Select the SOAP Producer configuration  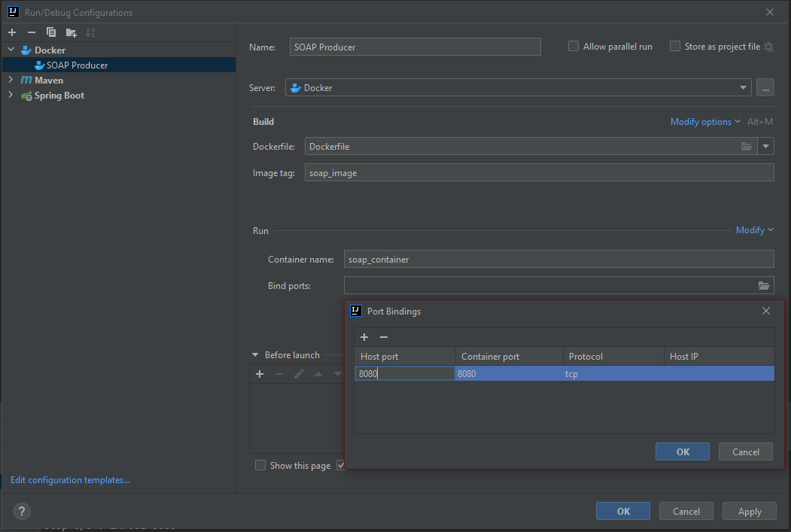coord(119,65)
